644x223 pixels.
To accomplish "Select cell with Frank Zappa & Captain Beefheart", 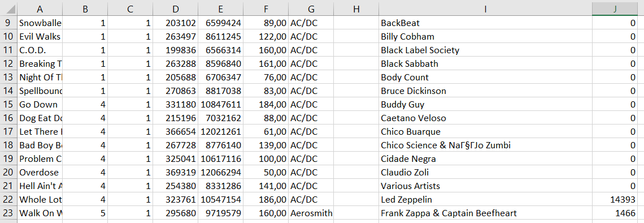I will click(x=485, y=213).
